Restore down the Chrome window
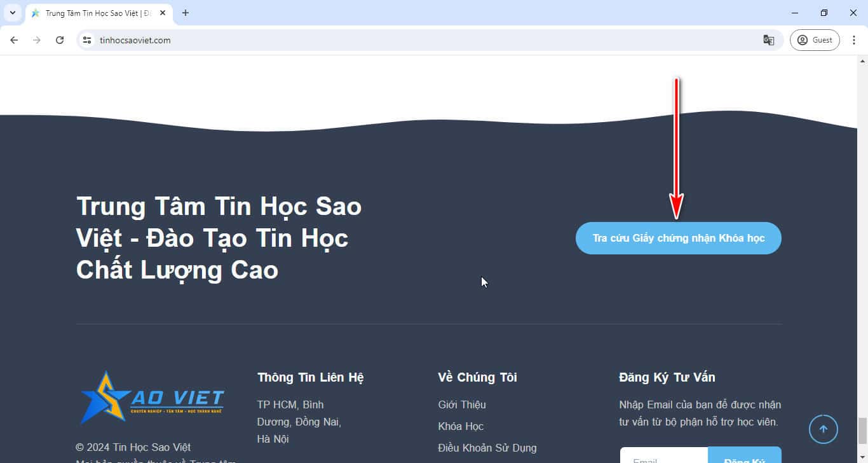868x463 pixels. (824, 13)
